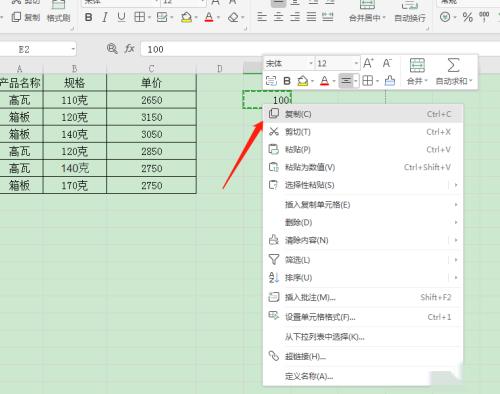Click the wrap text icon in mini toolbar

[271, 81]
